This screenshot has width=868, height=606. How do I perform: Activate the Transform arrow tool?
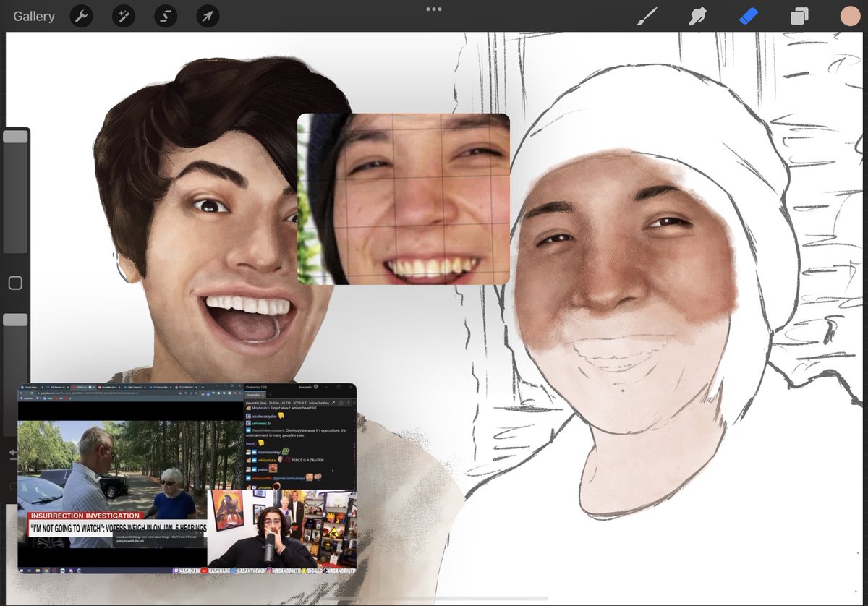208,16
